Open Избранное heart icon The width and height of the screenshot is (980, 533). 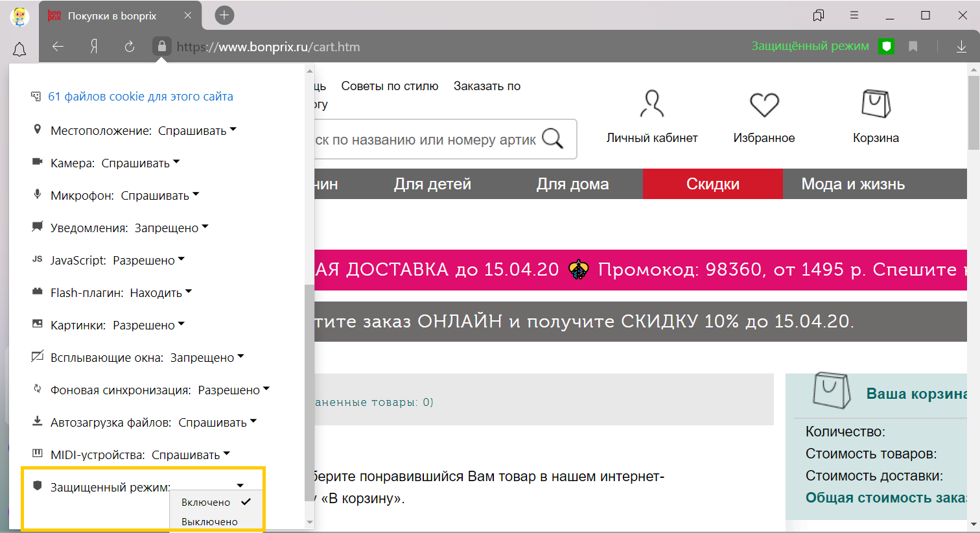[764, 104]
